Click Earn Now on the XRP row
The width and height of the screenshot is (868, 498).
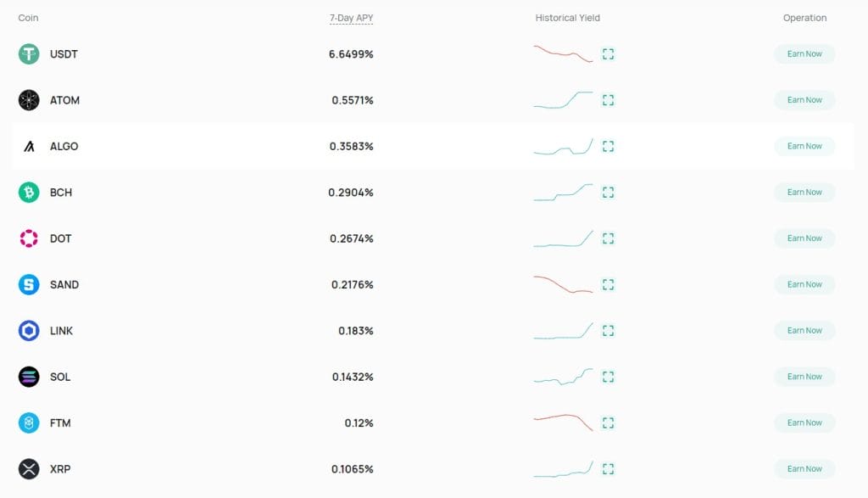coord(804,468)
